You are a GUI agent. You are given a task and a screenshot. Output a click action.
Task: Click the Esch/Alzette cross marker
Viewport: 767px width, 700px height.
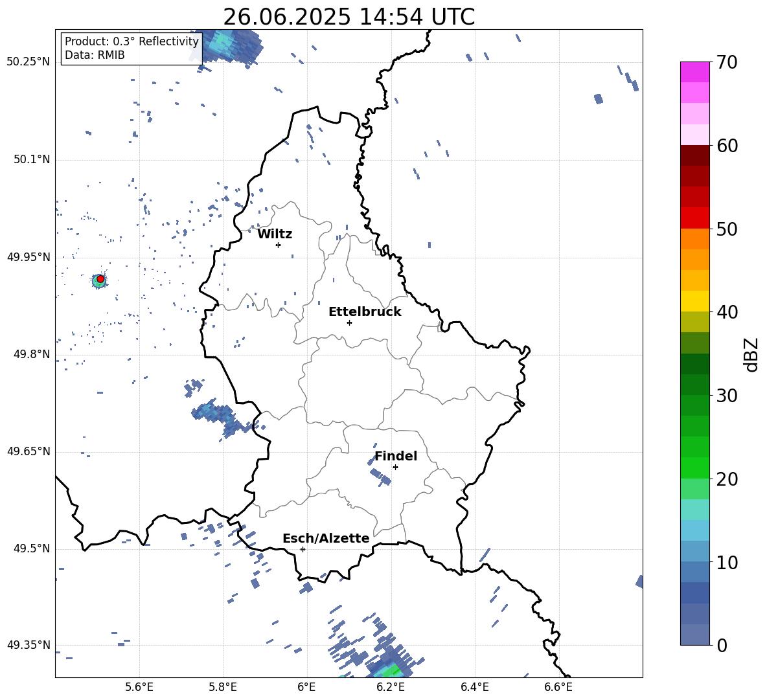tap(303, 549)
